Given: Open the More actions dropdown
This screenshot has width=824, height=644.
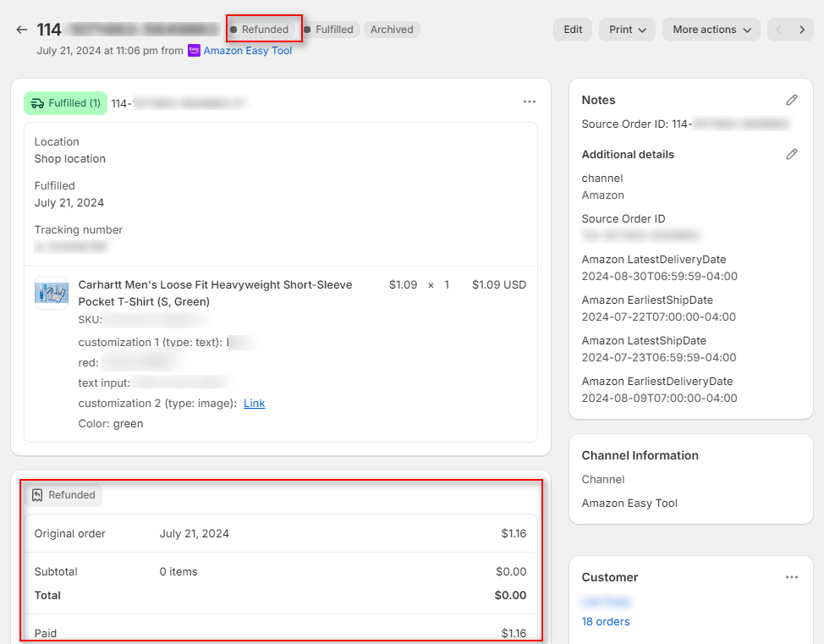Looking at the screenshot, I should [711, 29].
